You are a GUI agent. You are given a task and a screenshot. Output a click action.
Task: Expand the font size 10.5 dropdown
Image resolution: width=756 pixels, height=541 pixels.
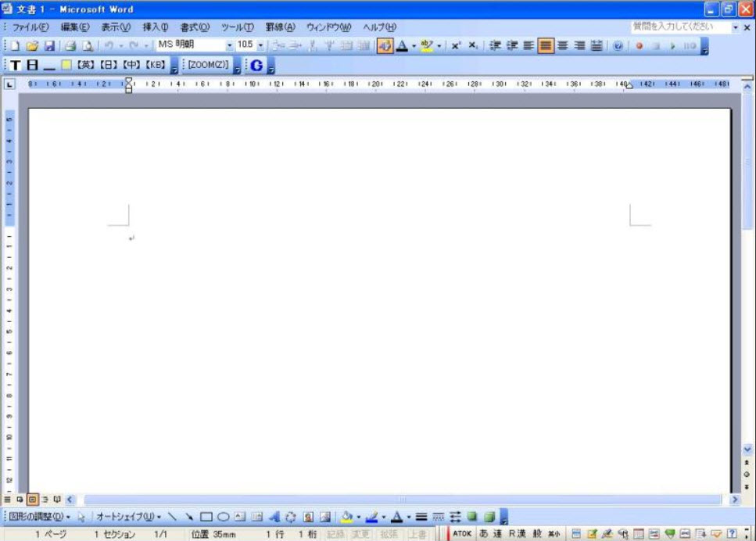[261, 46]
